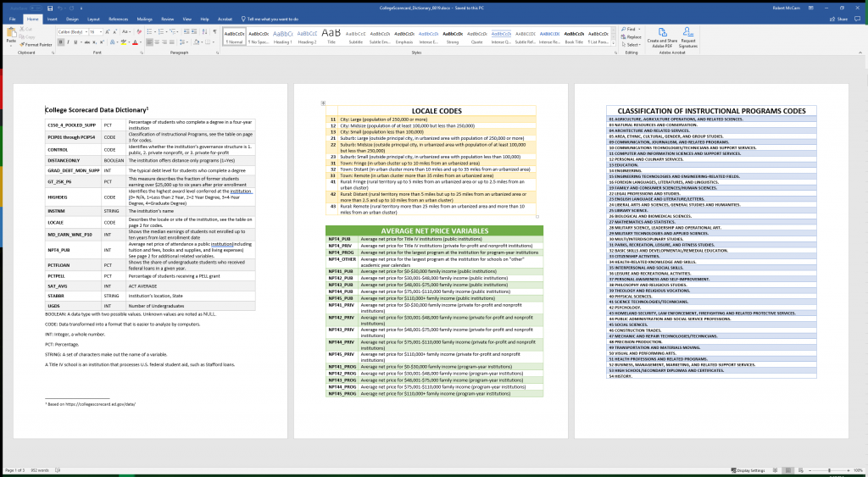Click the Redo icon in Quick Access
The image size is (868, 477).
click(x=71, y=8)
